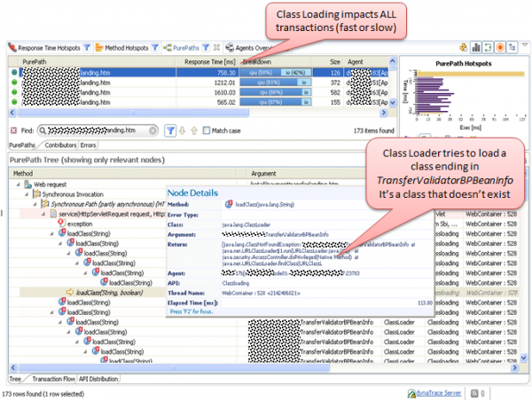Switch to the Response Time Hotspots tab
The image size is (532, 401).
49,48
